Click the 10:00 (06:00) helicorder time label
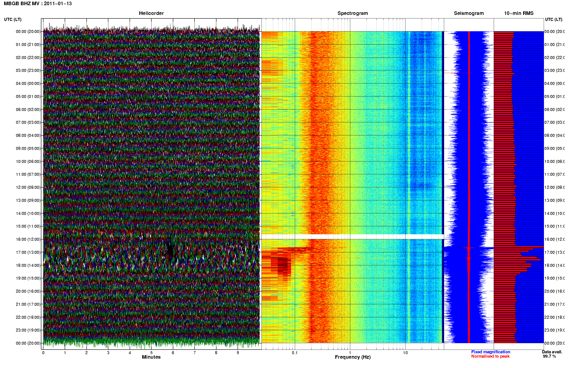 [x=28, y=161]
